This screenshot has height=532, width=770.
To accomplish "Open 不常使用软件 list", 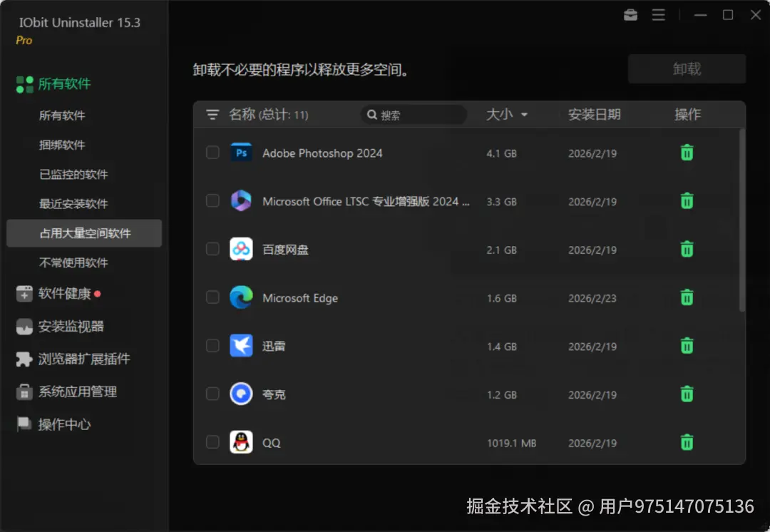I will click(73, 263).
